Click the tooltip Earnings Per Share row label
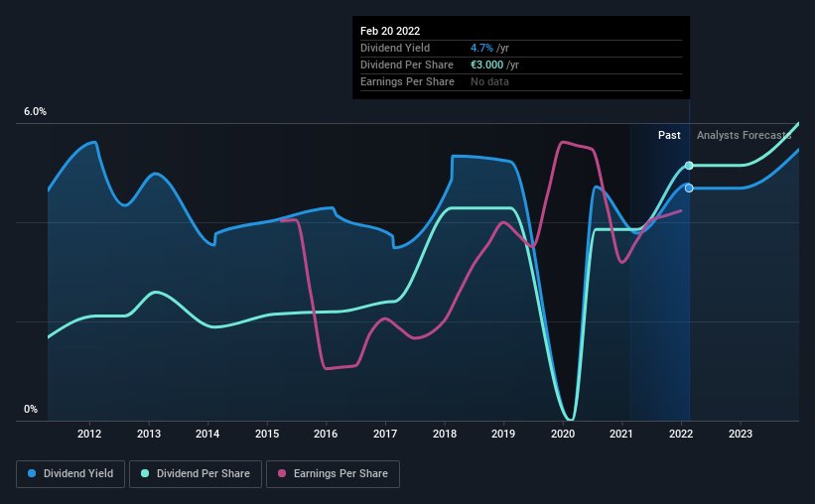This screenshot has height=504, width=815. click(407, 81)
